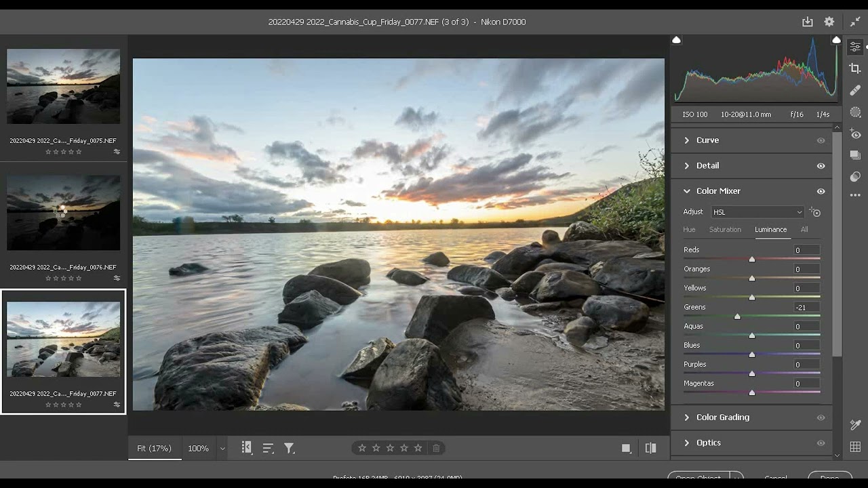Image resolution: width=868 pixels, height=488 pixels.
Task: Adjust the Greens luminance slider handle
Action: [x=737, y=317]
